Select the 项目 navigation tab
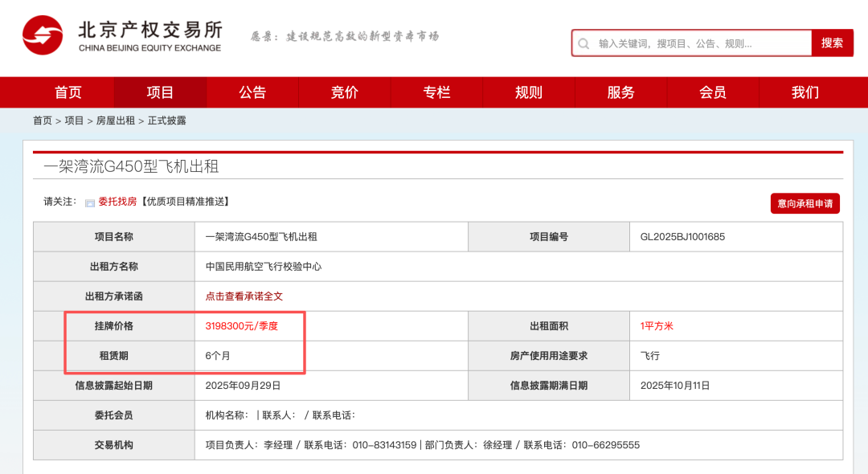868x474 pixels. click(x=160, y=92)
